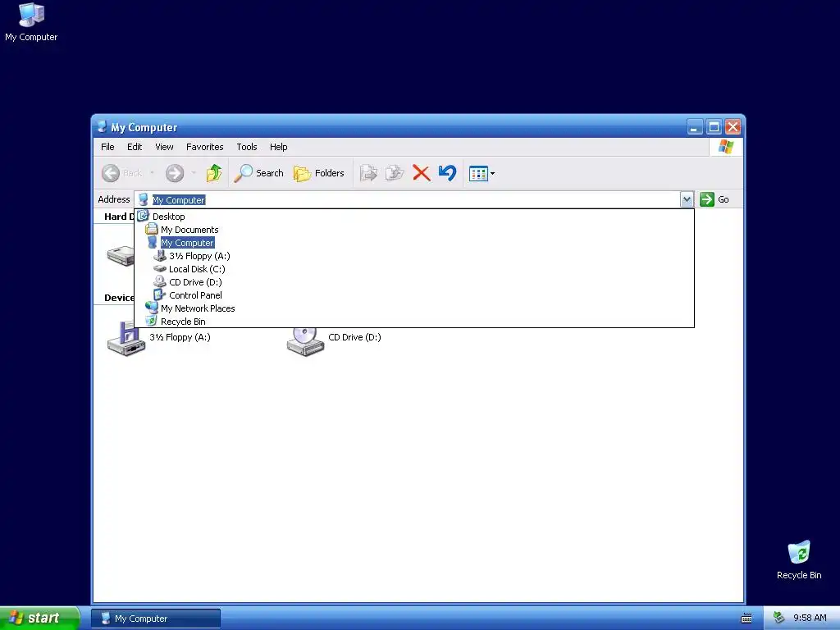
Task: Click the red Delete toolbar icon
Action: pyautogui.click(x=421, y=173)
